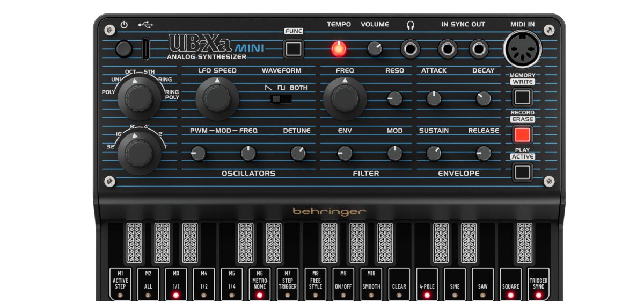644x301 pixels.
Task: Click the RESO knob
Action: (x=394, y=98)
